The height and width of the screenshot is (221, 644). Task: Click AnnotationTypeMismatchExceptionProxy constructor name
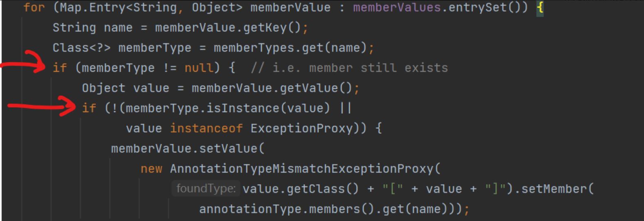301,168
